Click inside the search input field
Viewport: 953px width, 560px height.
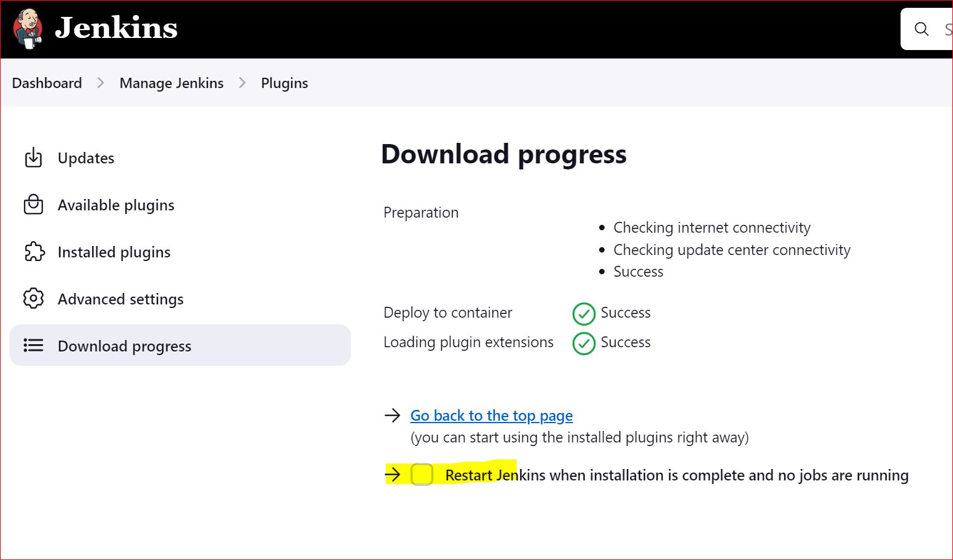pos(945,28)
